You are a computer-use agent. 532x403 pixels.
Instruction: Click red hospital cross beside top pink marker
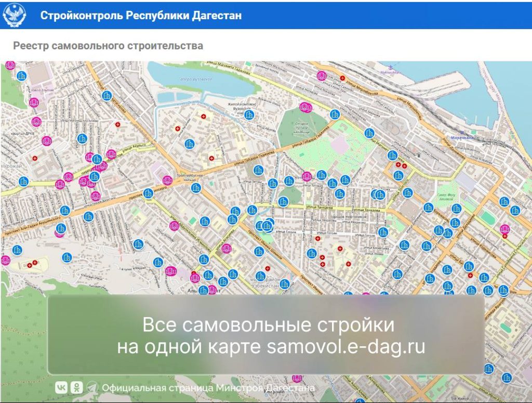[x=342, y=78]
